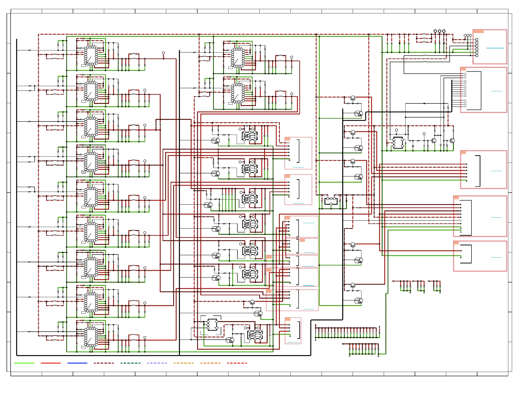This screenshot has height=395, width=532.
Task: Click the rightmost transistor symbol beside six-pin IC
Action: pos(452,141)
